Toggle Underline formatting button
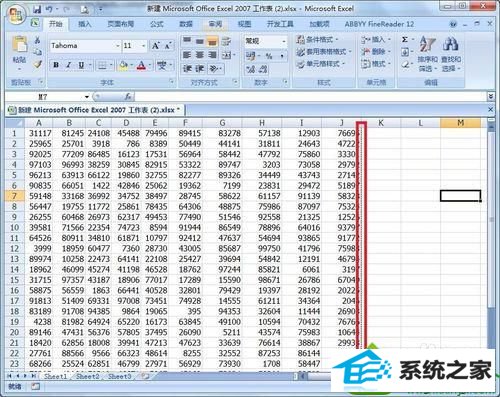Viewport: 500px width, 397px height. pos(81,65)
